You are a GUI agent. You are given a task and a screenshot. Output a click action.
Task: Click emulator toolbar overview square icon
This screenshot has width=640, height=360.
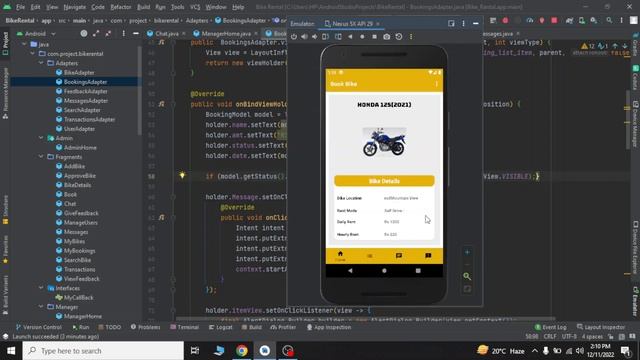[x=374, y=37]
